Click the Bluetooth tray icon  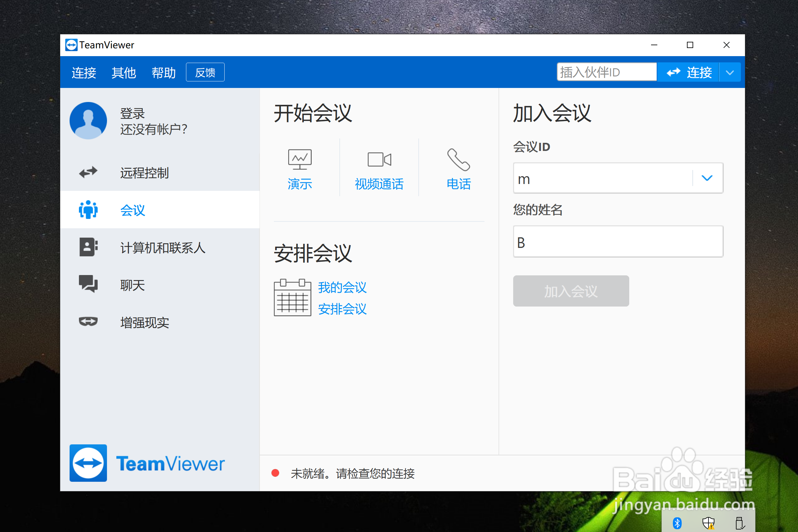[677, 523]
